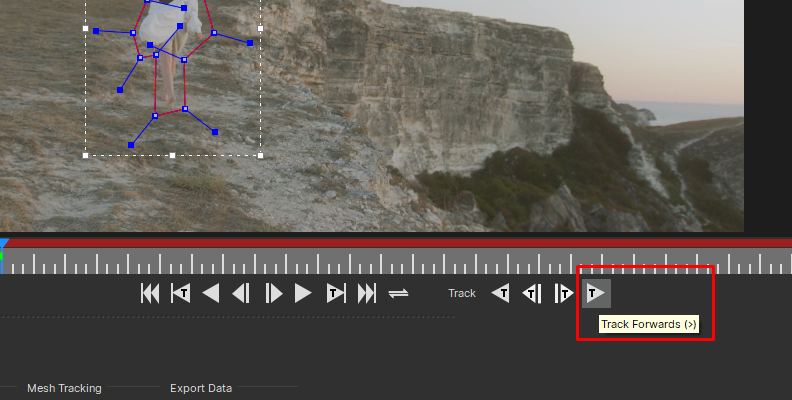The image size is (792, 400).
Task: Go to next tracked keyframe in playback controls
Action: pos(336,293)
